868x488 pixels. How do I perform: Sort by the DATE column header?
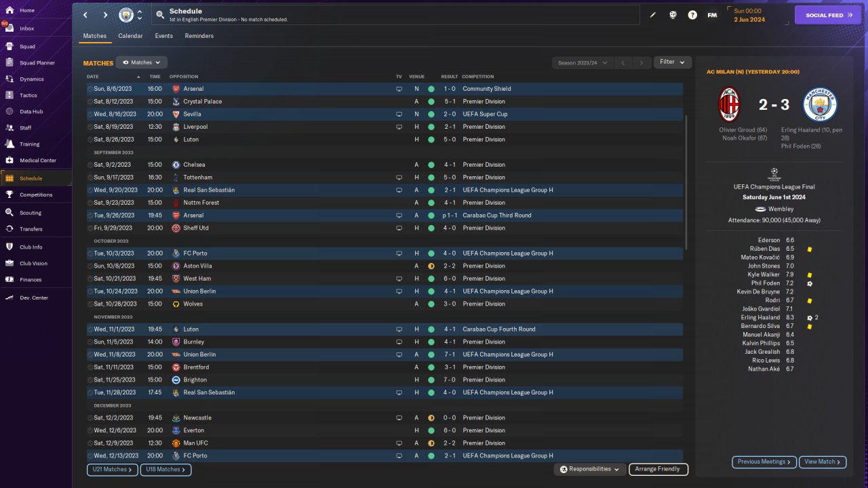click(x=93, y=77)
